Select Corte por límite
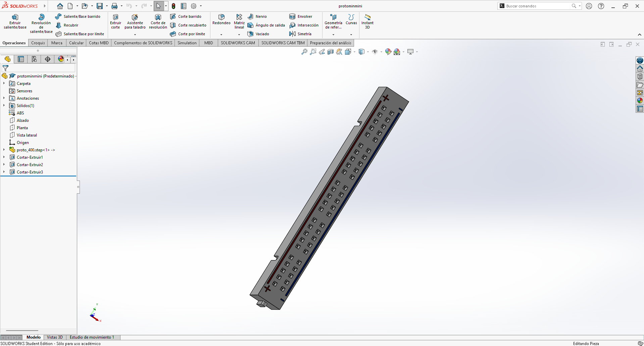 coord(188,34)
